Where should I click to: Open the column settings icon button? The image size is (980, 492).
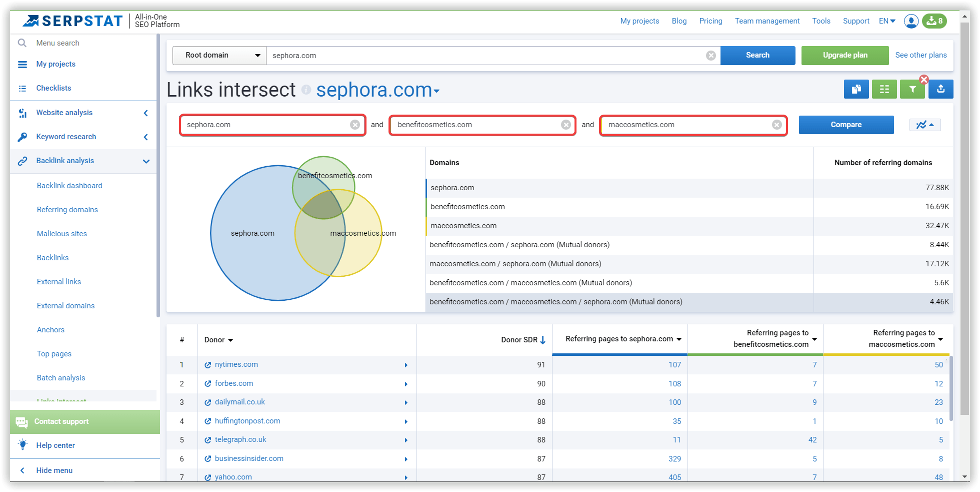(x=884, y=89)
